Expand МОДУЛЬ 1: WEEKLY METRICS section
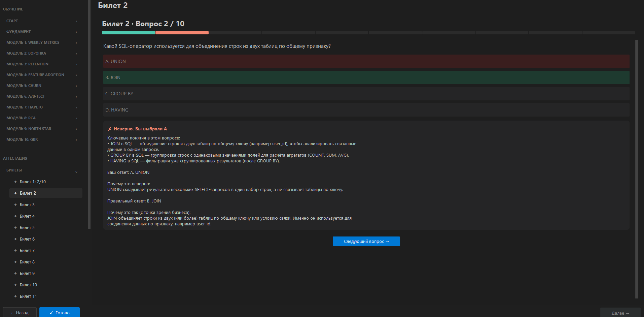644x317 pixels. [42, 42]
